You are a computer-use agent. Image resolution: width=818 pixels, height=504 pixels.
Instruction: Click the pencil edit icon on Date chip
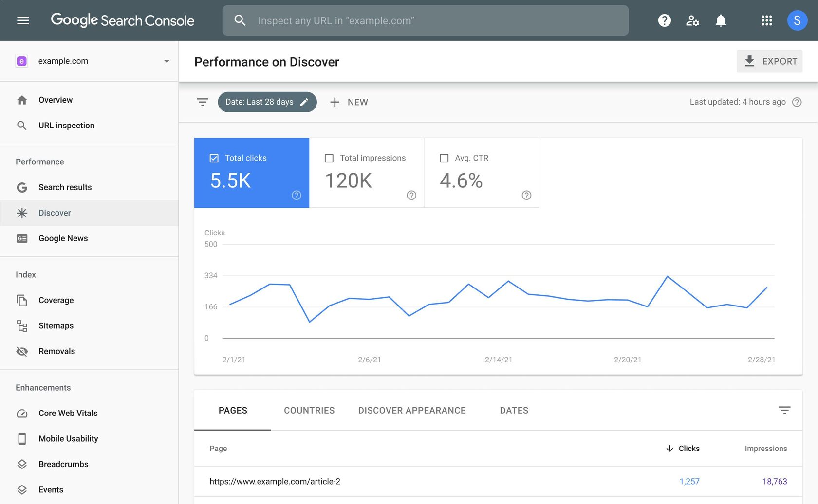[x=304, y=102]
